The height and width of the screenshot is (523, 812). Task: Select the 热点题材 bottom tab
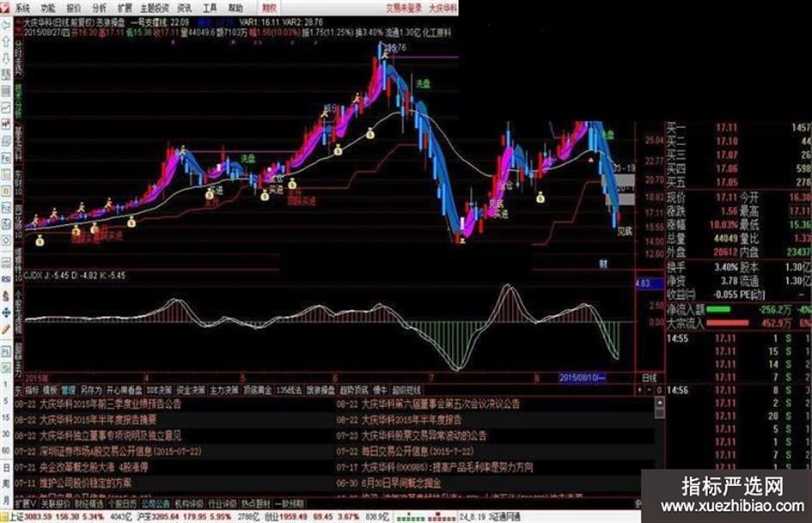pyautogui.click(x=256, y=503)
